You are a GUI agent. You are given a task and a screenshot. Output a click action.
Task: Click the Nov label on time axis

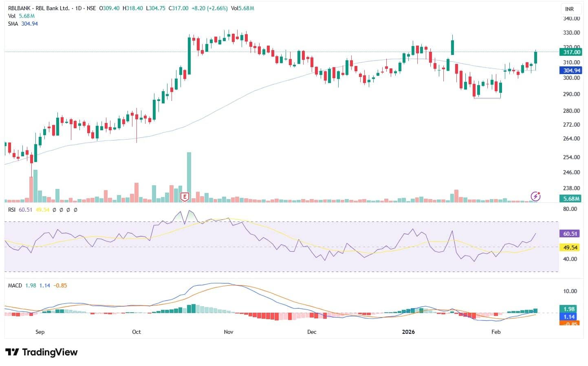(229, 332)
